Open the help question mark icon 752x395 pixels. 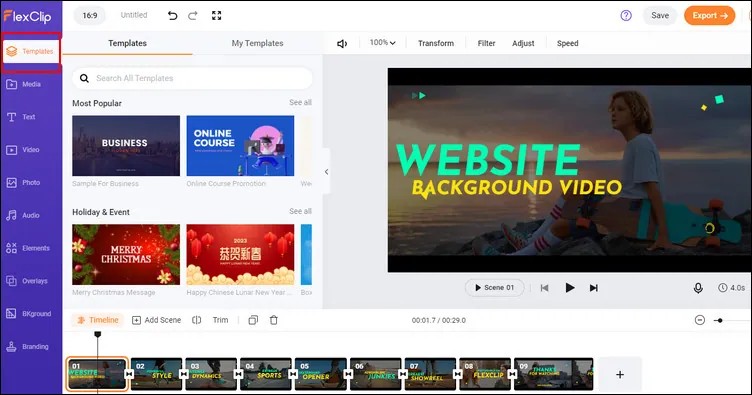tap(626, 15)
